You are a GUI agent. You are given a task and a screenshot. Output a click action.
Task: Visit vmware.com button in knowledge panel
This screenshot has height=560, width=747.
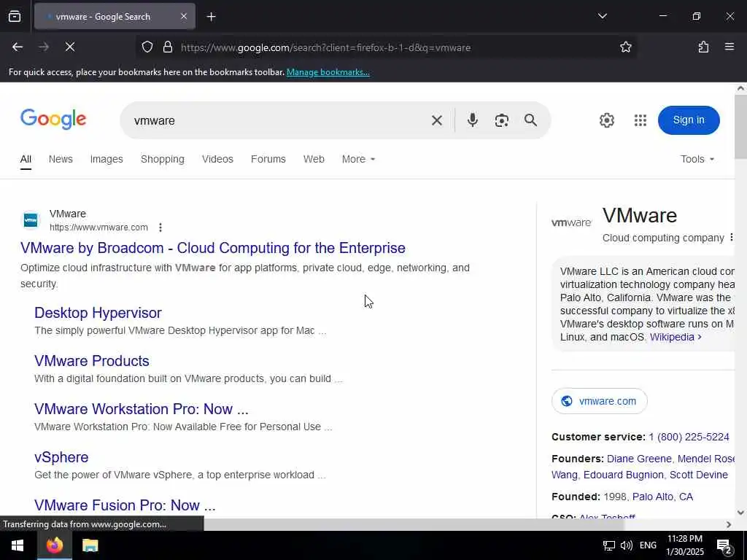(600, 401)
